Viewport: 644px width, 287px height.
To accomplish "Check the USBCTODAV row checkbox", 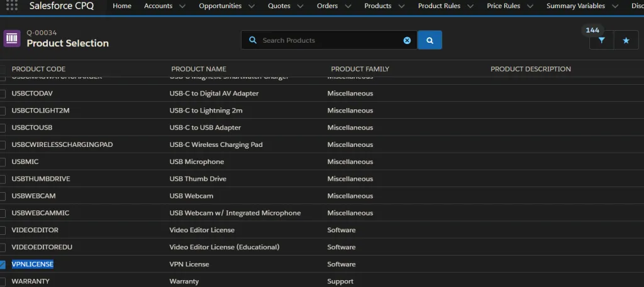I will [x=2, y=94].
